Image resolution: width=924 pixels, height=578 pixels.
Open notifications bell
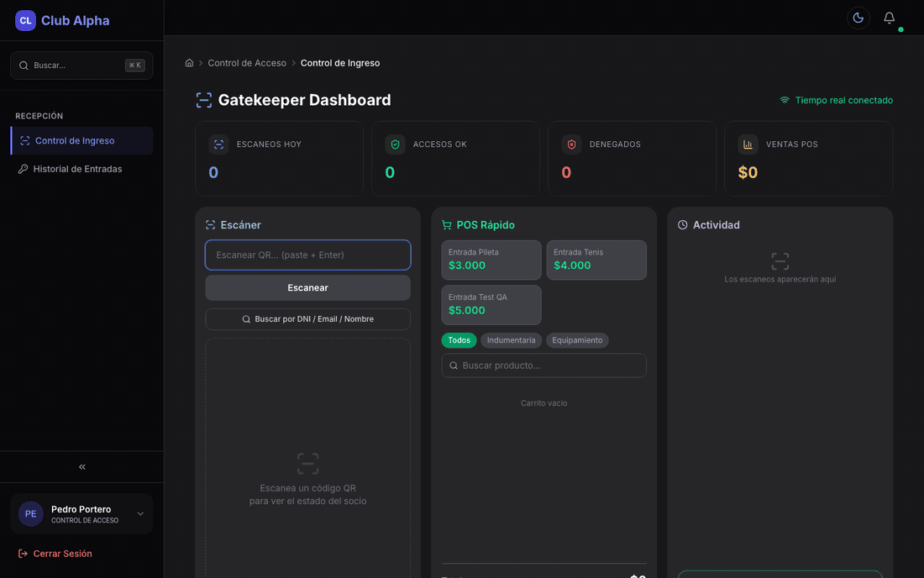890,18
